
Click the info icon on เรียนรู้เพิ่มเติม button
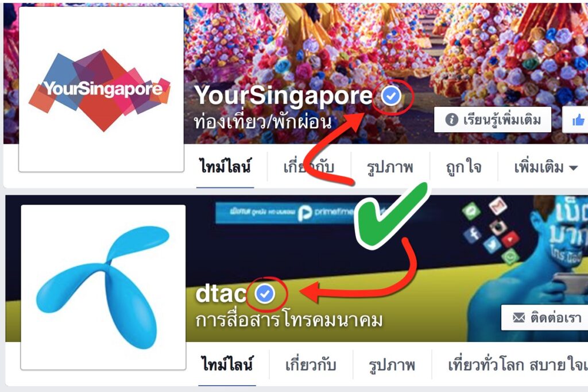(451, 120)
